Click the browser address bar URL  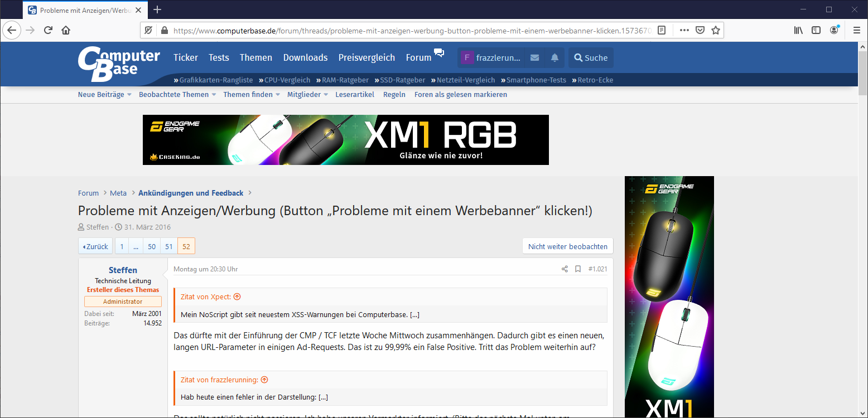tap(412, 30)
